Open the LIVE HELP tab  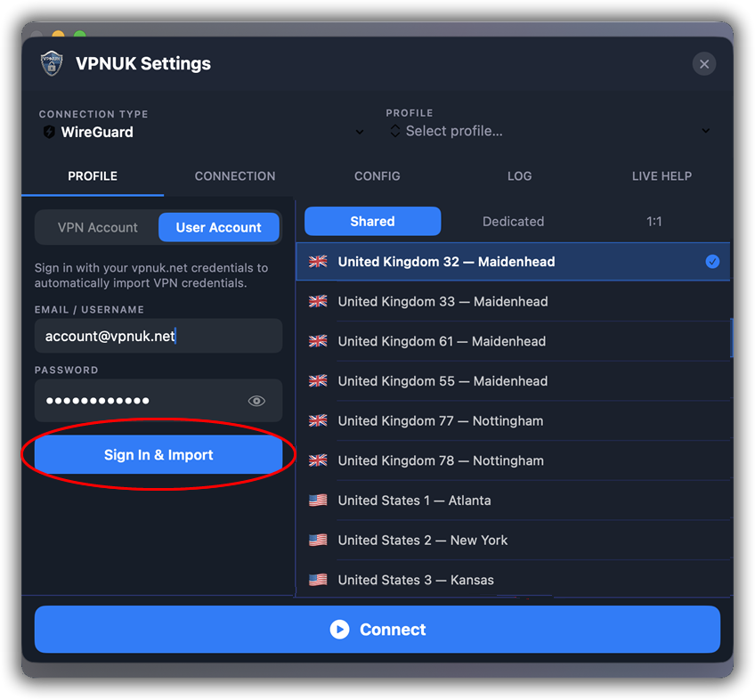662,176
